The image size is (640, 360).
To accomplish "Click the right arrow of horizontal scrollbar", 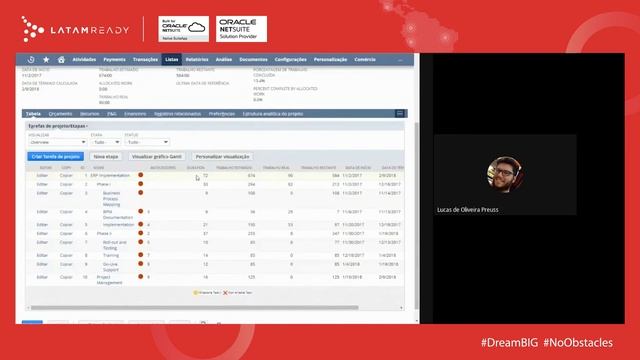I will [x=402, y=308].
